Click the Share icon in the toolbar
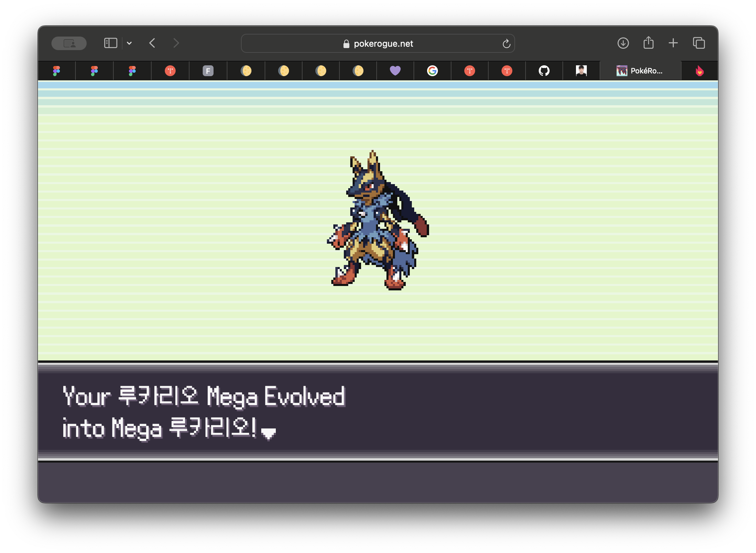 pyautogui.click(x=648, y=43)
